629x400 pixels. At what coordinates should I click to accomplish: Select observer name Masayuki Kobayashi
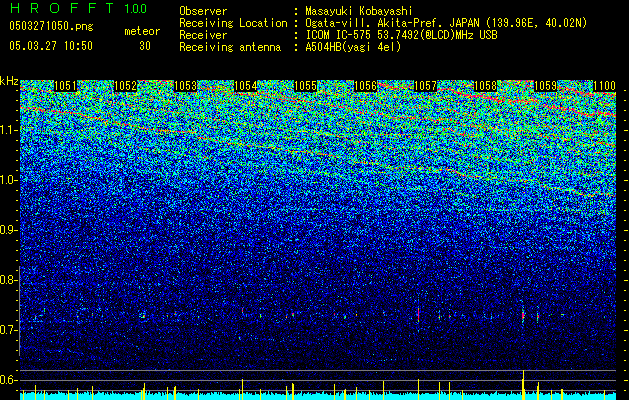tap(359, 12)
